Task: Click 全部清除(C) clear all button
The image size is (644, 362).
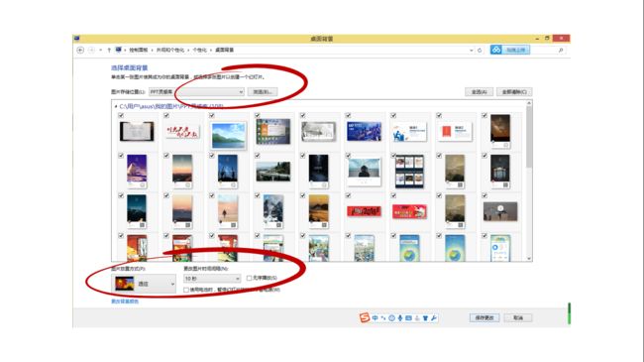Action: (x=514, y=92)
